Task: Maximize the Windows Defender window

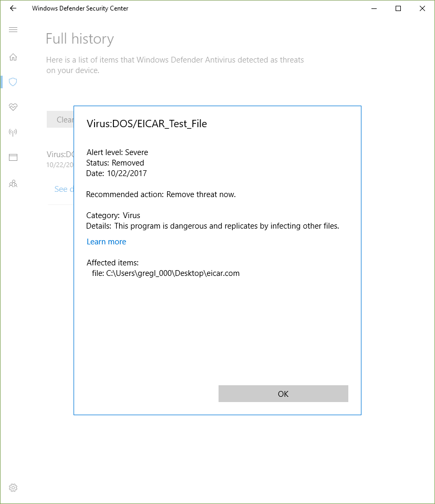Action: click(x=398, y=9)
